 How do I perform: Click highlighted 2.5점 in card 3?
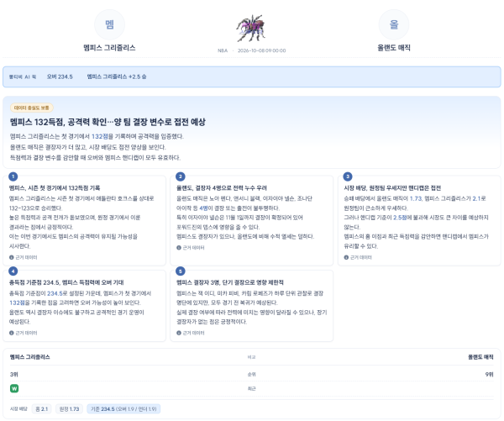point(400,218)
